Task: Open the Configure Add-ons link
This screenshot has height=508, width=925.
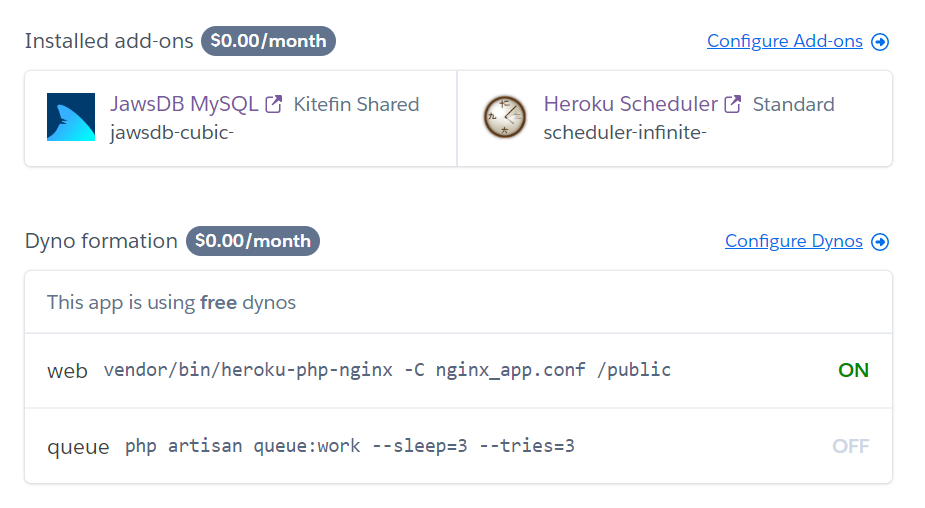Action: tap(784, 41)
